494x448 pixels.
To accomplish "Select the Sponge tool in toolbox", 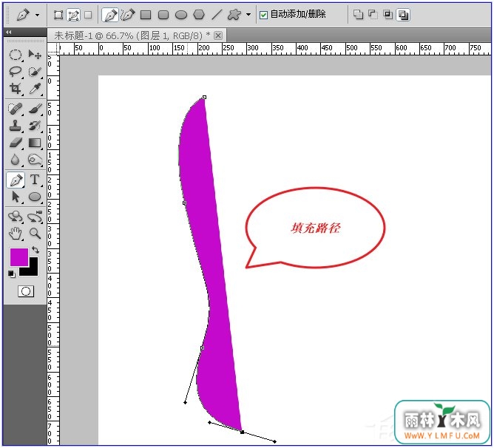I will coord(35,160).
